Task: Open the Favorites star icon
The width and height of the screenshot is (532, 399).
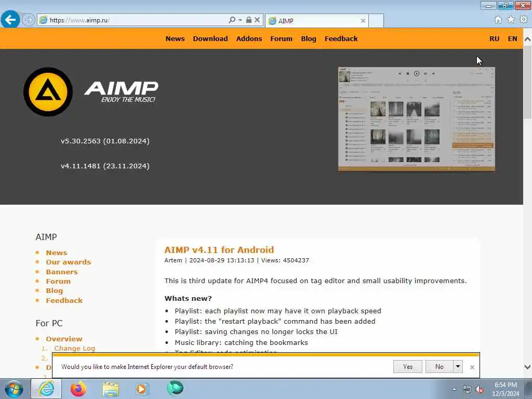Action: click(511, 20)
